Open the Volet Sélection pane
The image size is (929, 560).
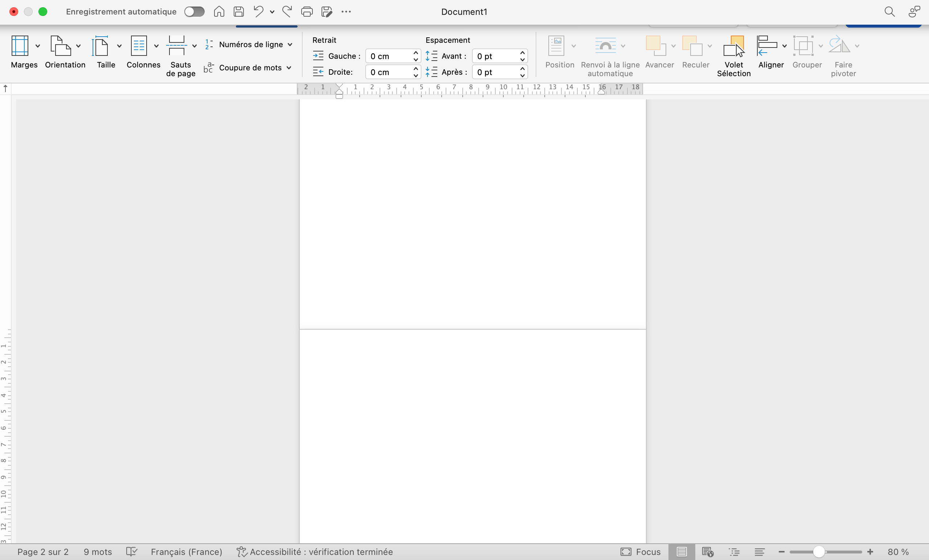(733, 56)
